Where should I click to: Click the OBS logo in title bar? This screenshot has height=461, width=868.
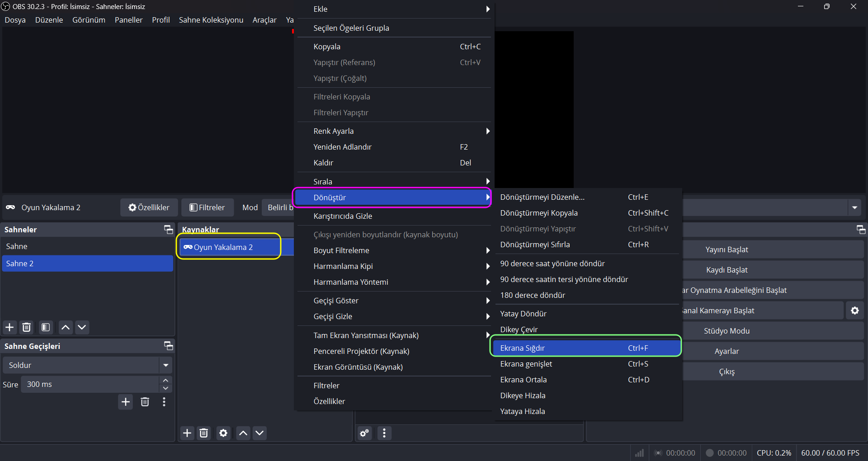tap(5, 6)
